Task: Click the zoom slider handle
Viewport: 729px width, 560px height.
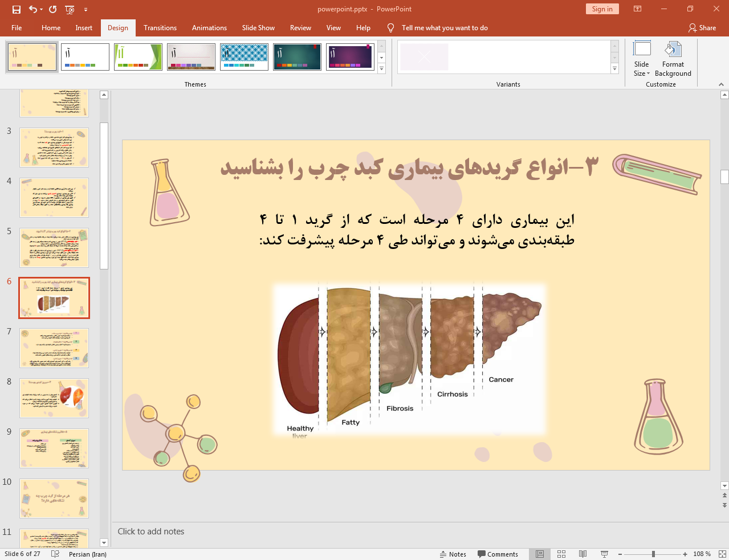Action: [x=653, y=554]
